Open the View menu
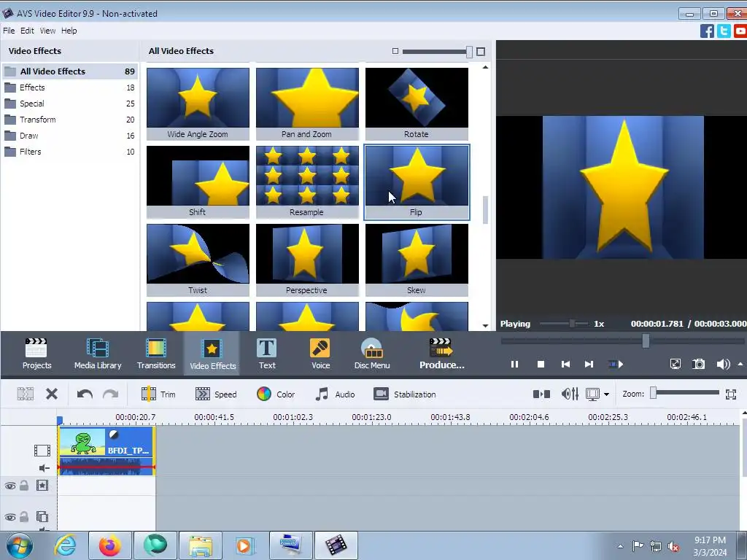 (x=47, y=31)
